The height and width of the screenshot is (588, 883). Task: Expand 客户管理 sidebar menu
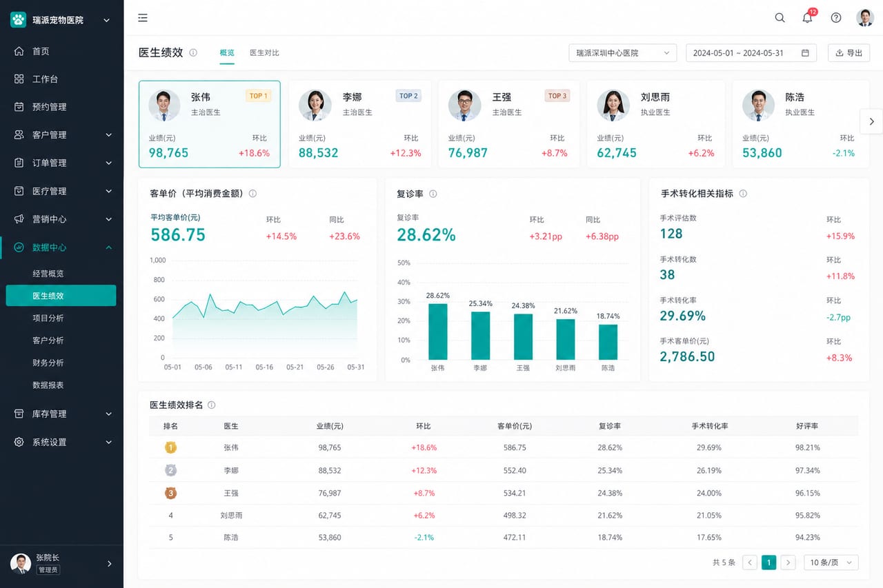(62, 135)
